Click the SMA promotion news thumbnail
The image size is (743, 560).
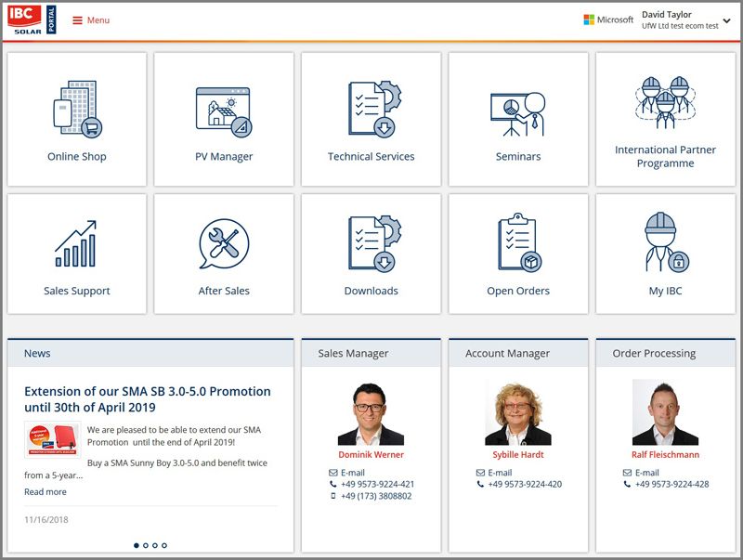click(x=53, y=439)
